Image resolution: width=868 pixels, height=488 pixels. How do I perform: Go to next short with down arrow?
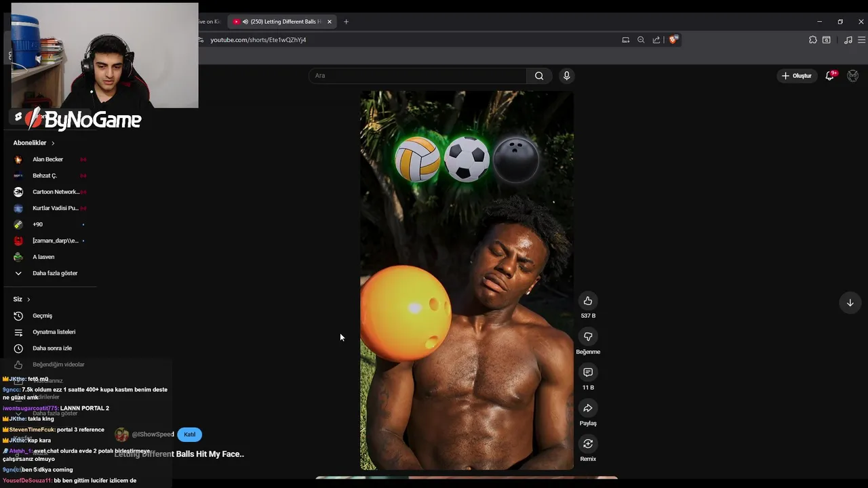[850, 303]
